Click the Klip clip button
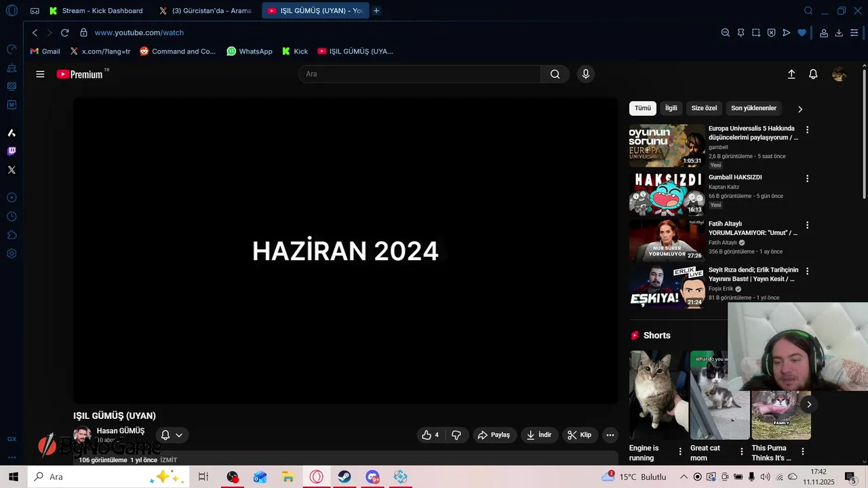Screen dimensions: 868x488 [x=580, y=435]
